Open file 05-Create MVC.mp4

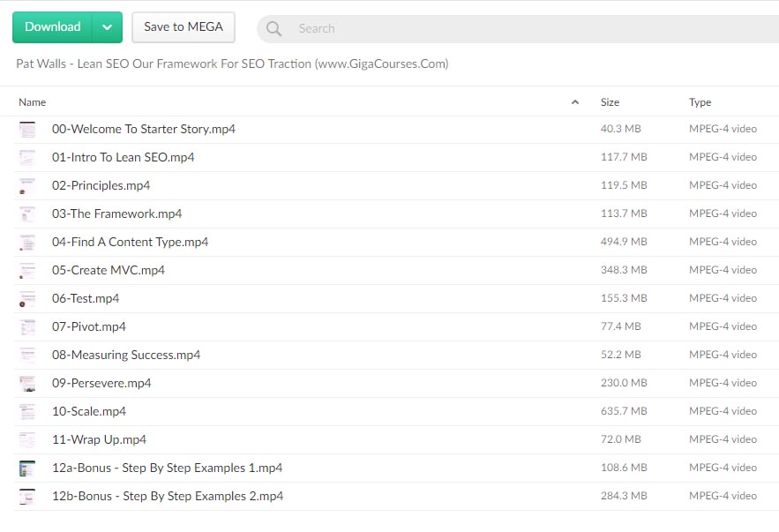click(109, 271)
